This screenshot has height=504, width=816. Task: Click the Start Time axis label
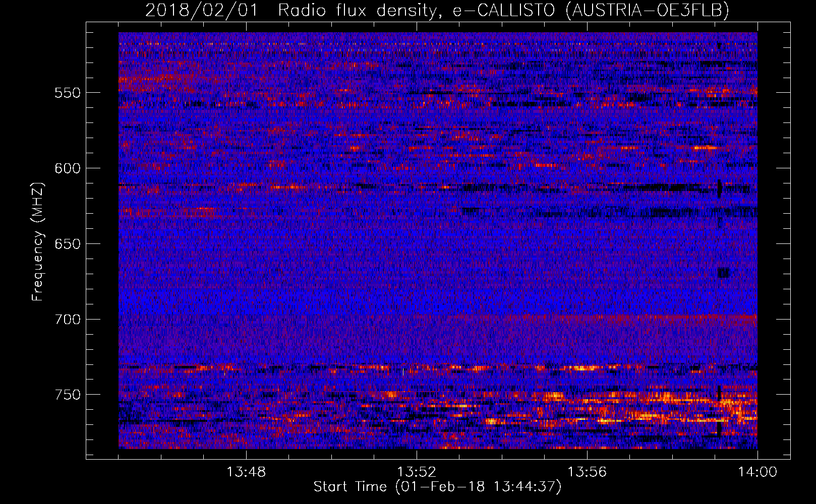(437, 487)
